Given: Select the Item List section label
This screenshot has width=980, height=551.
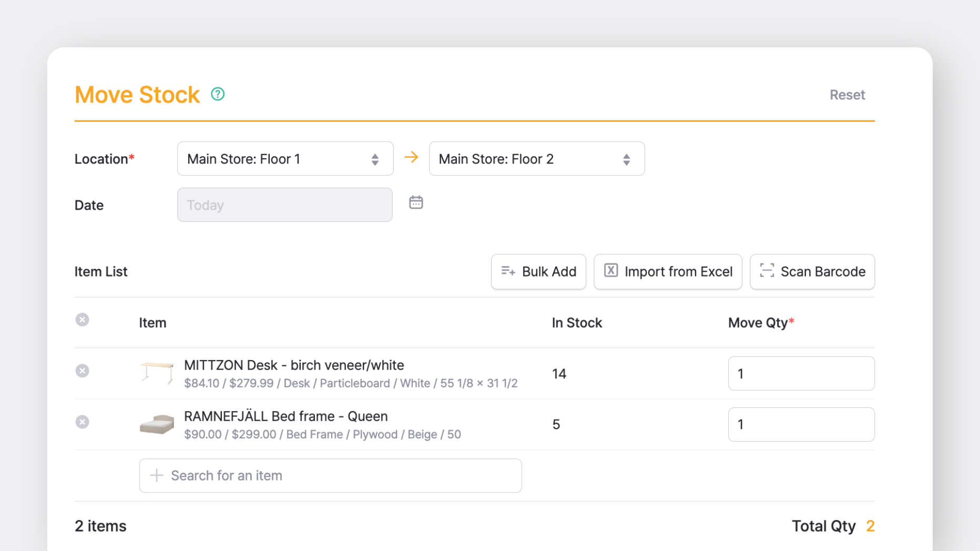Looking at the screenshot, I should tap(101, 271).
